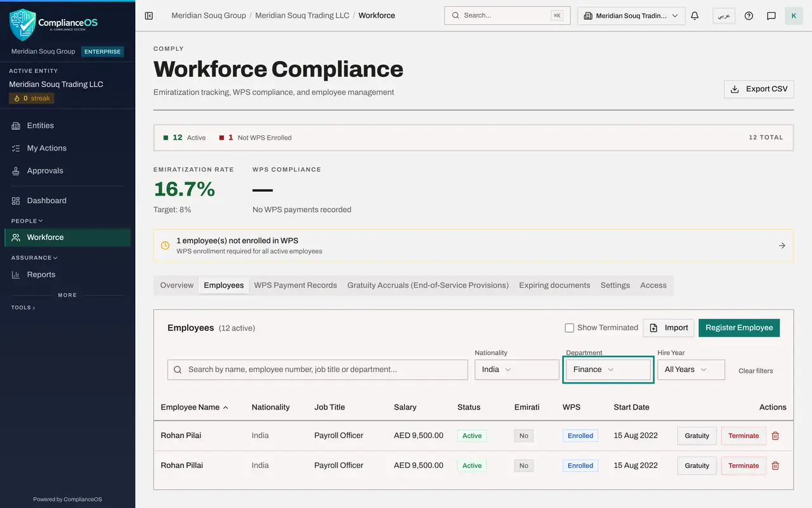This screenshot has width=812, height=508.
Task: Click the Export CSV button
Action: (759, 89)
